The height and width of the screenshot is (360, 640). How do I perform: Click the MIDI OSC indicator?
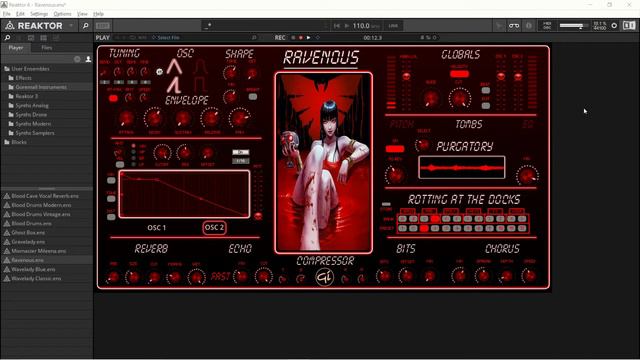click(547, 26)
